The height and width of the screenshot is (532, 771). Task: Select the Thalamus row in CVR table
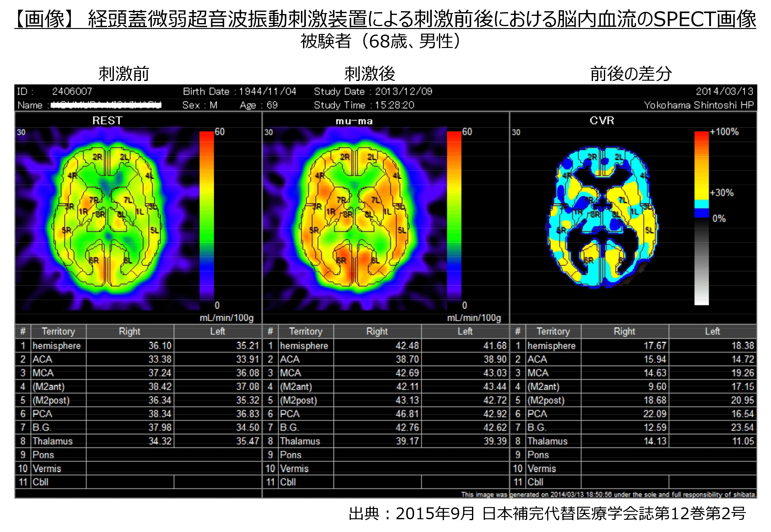(547, 441)
